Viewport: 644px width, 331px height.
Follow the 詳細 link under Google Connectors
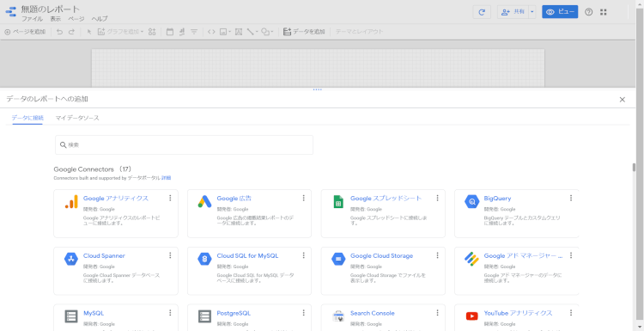[166, 178]
